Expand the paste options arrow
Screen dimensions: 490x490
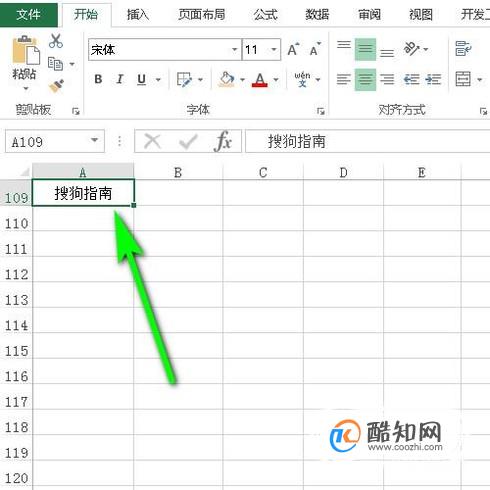26,89
